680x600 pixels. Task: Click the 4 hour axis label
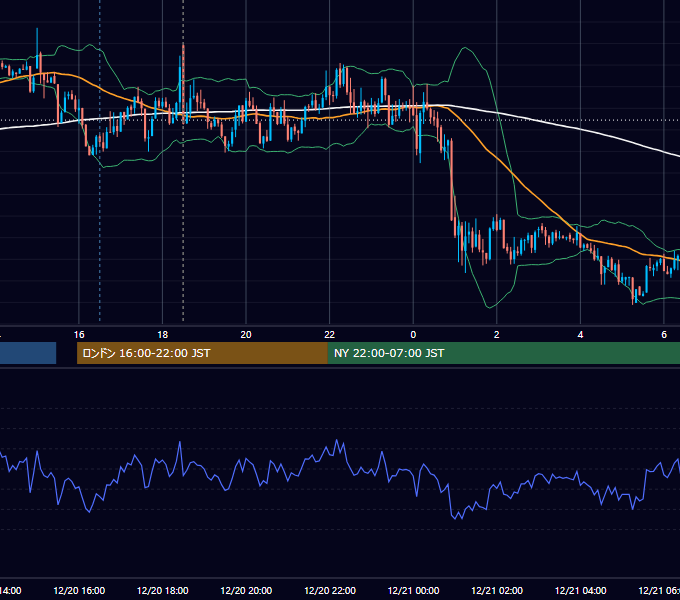pos(580,334)
